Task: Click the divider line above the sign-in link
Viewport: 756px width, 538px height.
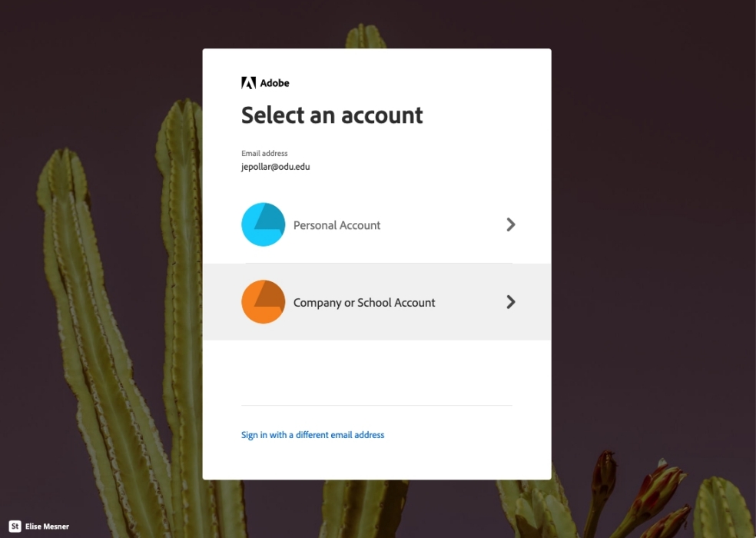Action: pos(376,405)
